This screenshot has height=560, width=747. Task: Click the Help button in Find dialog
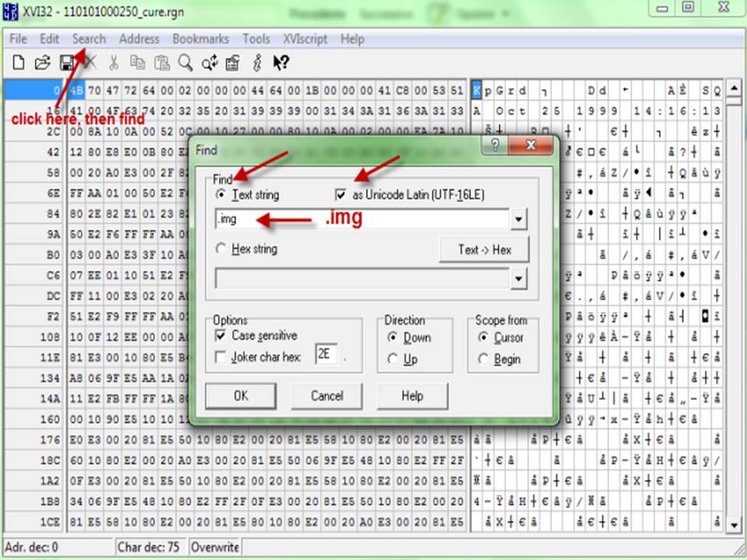click(412, 396)
